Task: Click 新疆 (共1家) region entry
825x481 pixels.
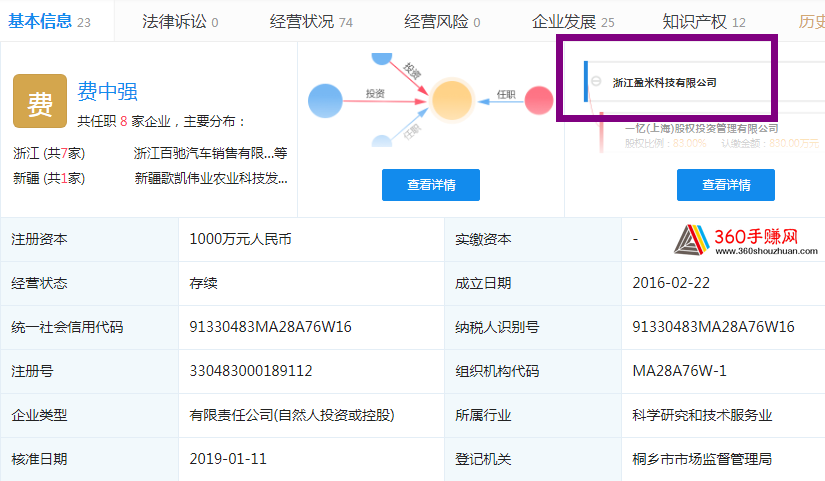Action: pyautogui.click(x=49, y=178)
